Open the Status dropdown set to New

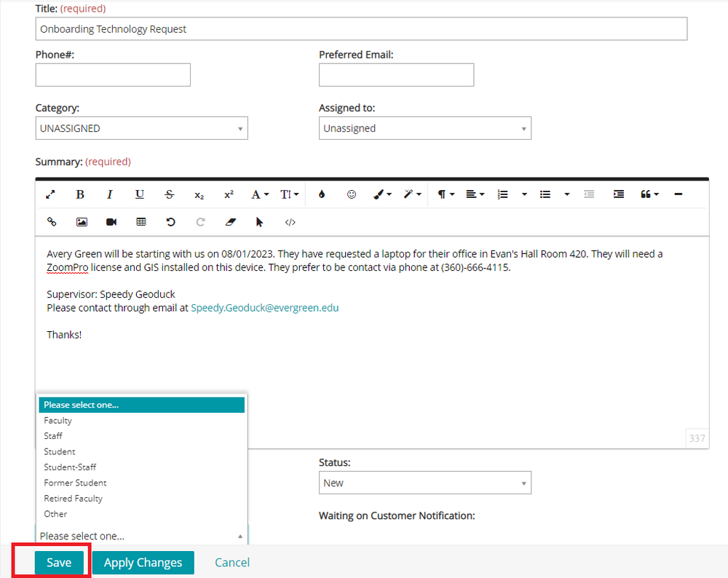coord(424,483)
